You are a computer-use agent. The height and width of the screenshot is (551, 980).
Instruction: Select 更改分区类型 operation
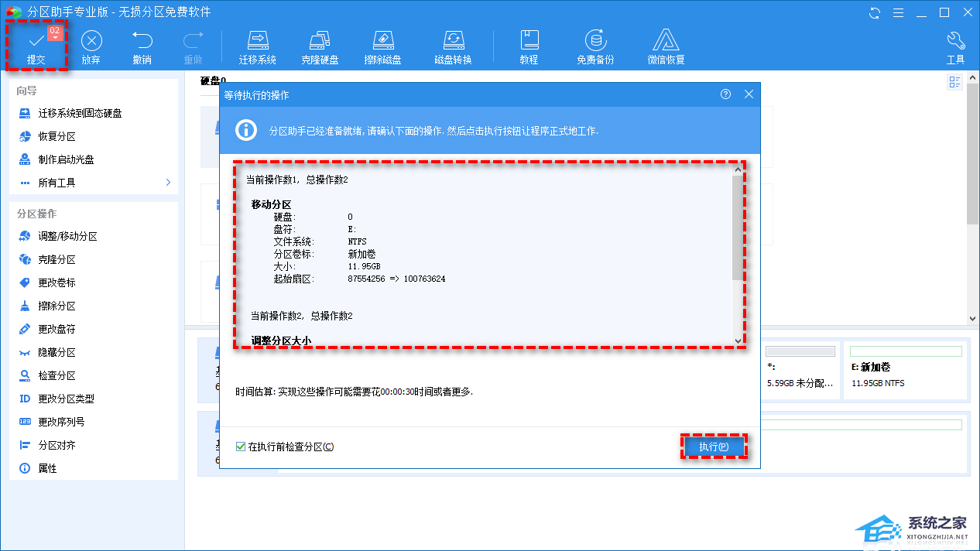[93, 399]
